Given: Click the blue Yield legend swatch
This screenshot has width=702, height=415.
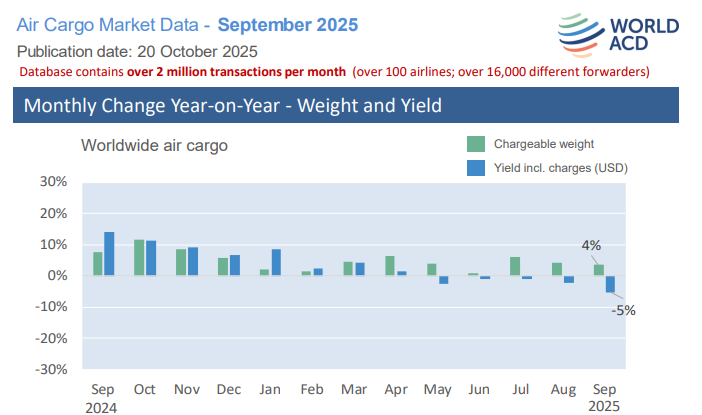Looking at the screenshot, I should tap(475, 168).
